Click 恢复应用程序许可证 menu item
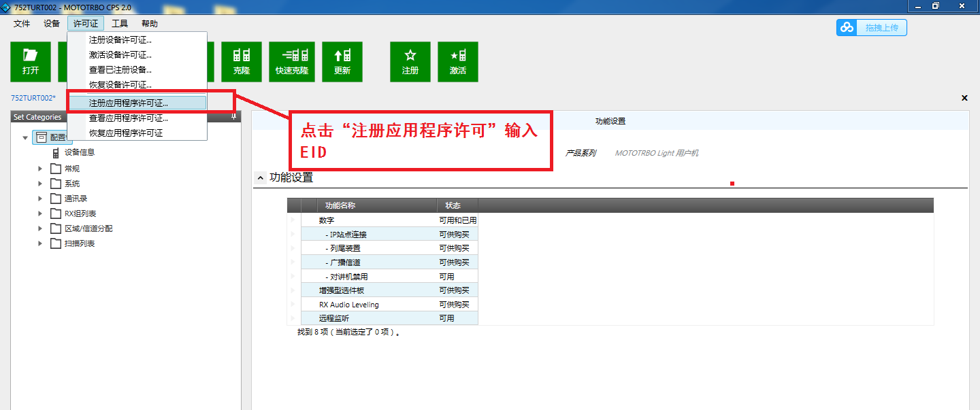The width and height of the screenshot is (980, 410). [126, 133]
